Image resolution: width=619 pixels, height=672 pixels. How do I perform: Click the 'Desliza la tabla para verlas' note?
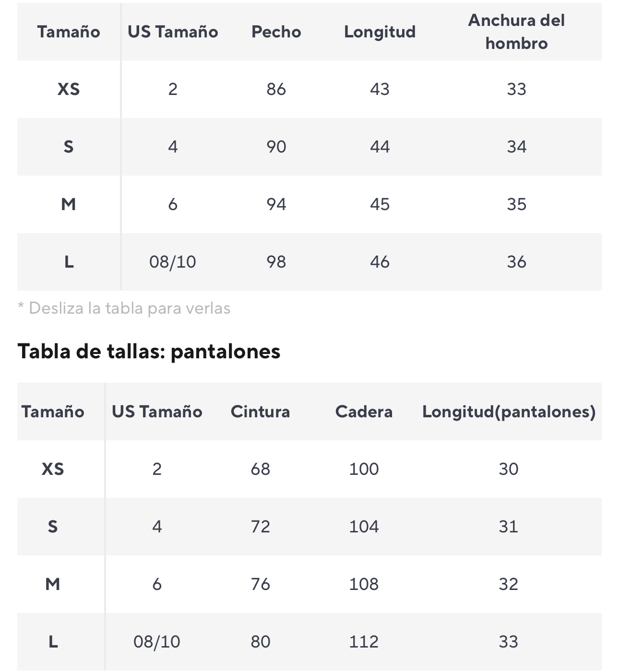(124, 308)
